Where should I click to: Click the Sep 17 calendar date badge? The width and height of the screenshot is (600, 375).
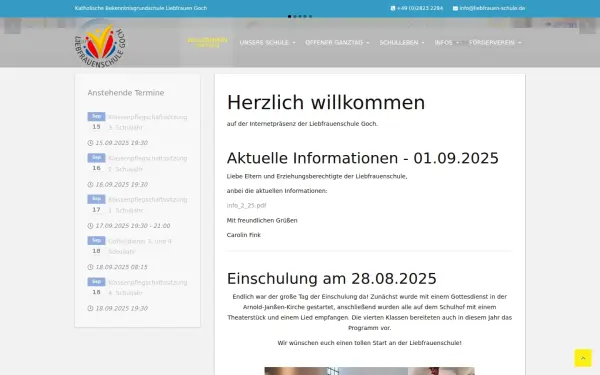pos(96,204)
